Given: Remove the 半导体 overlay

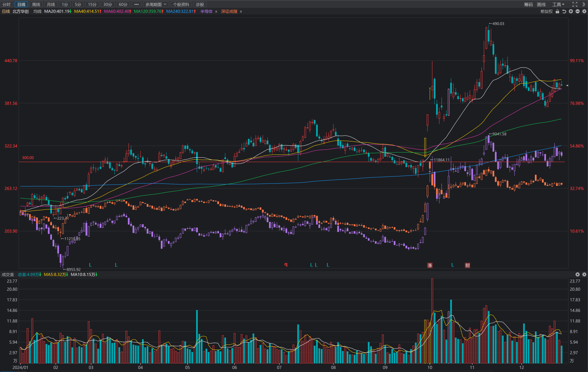Looking at the screenshot, I should (x=216, y=11).
